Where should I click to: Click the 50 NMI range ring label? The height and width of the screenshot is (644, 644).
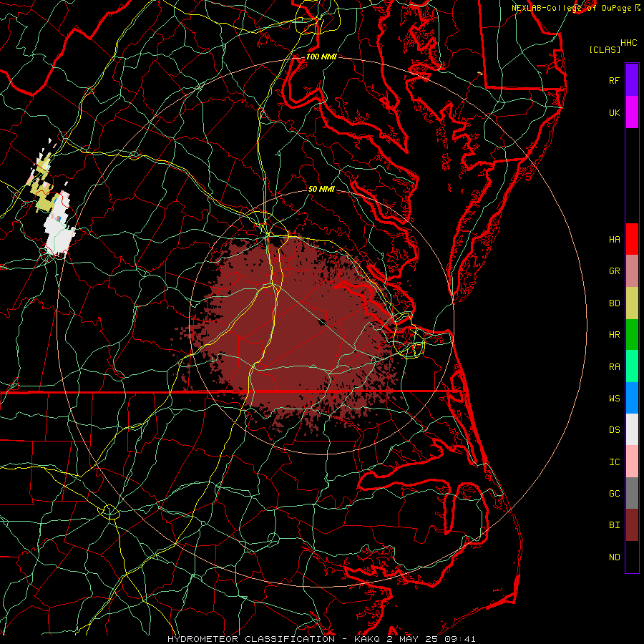[x=321, y=189]
